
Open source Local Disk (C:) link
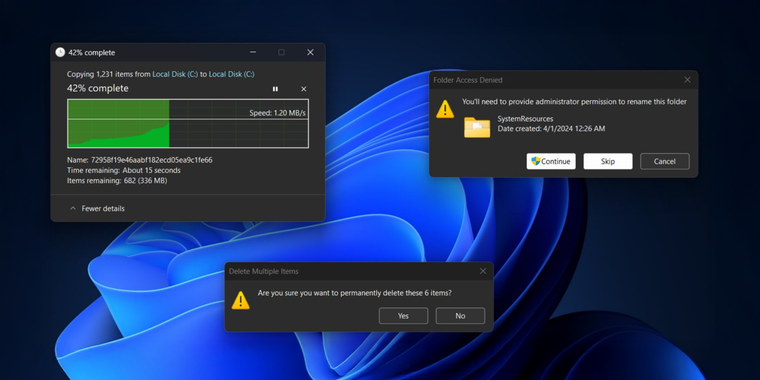click(x=175, y=74)
